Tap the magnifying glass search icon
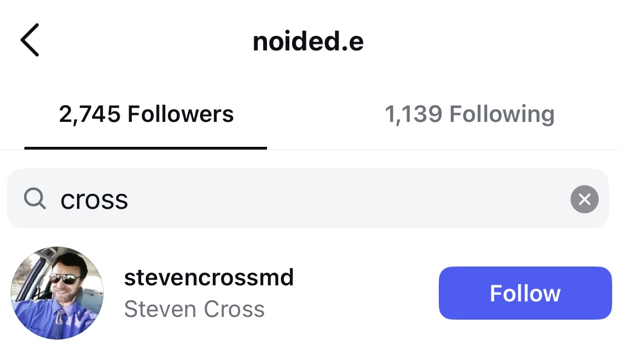 [x=35, y=198]
